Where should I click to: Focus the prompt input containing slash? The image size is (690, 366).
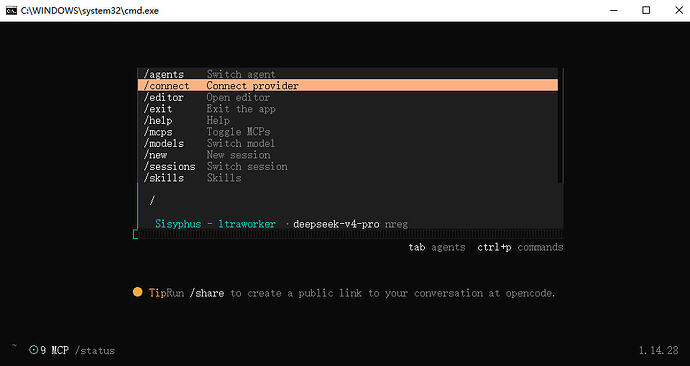coord(350,201)
